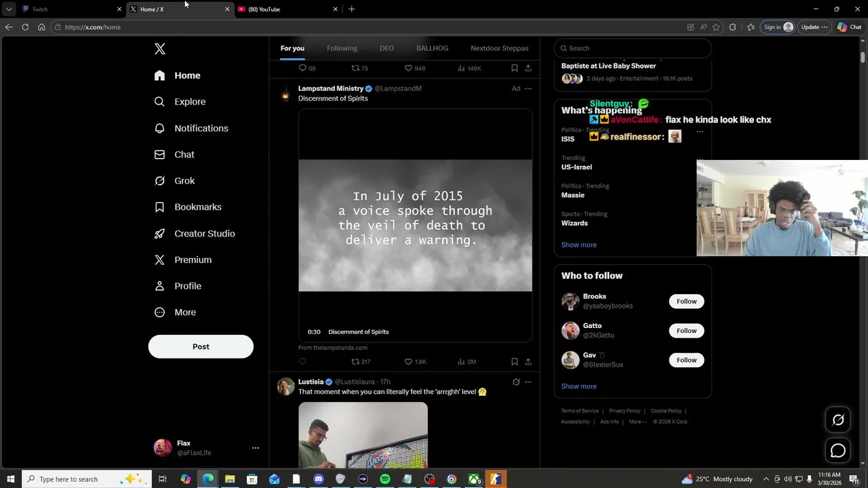The width and height of the screenshot is (868, 488).
Task: Repost the top post with 75 reposts
Action: click(359, 68)
